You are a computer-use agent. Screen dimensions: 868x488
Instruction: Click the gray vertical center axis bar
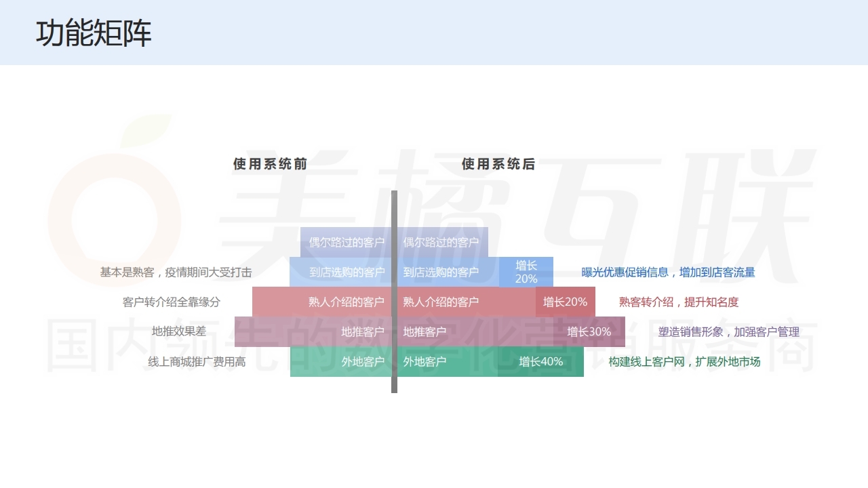click(394, 291)
